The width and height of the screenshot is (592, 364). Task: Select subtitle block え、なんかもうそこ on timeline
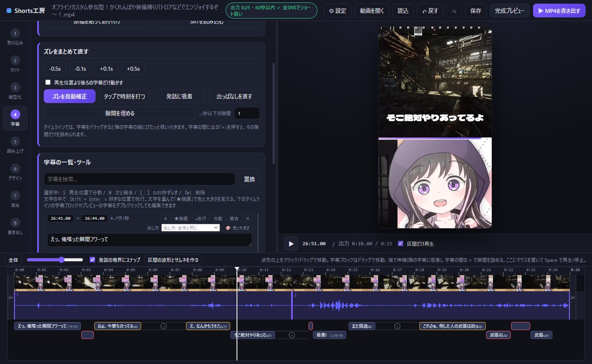coord(208,326)
